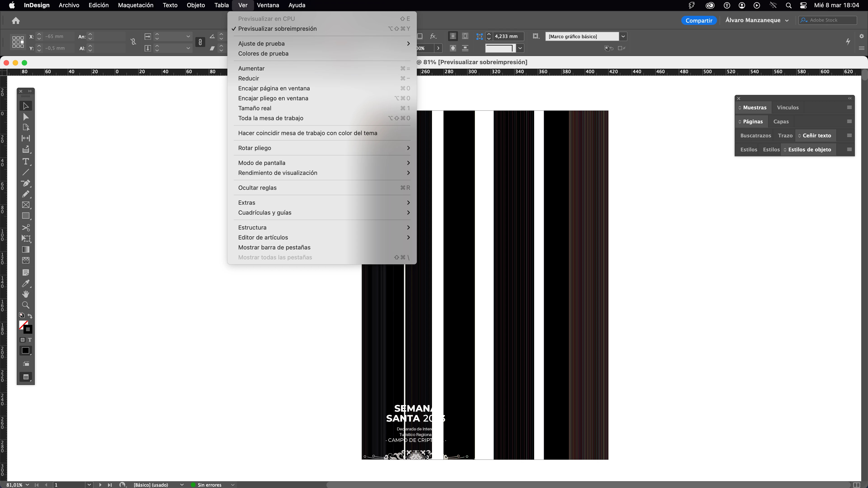This screenshot has width=868, height=488.
Task: Select the Type tool in the toolbox
Action: coord(26,161)
